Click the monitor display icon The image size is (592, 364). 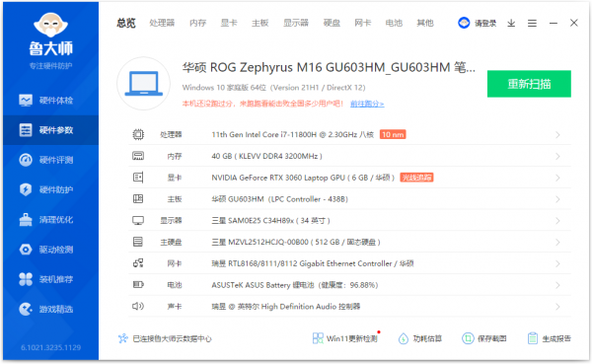138,221
